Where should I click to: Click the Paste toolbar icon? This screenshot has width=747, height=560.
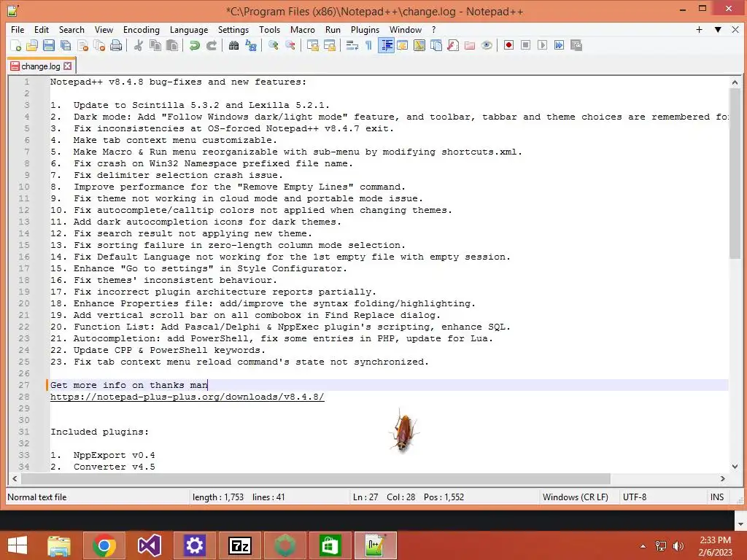click(172, 45)
